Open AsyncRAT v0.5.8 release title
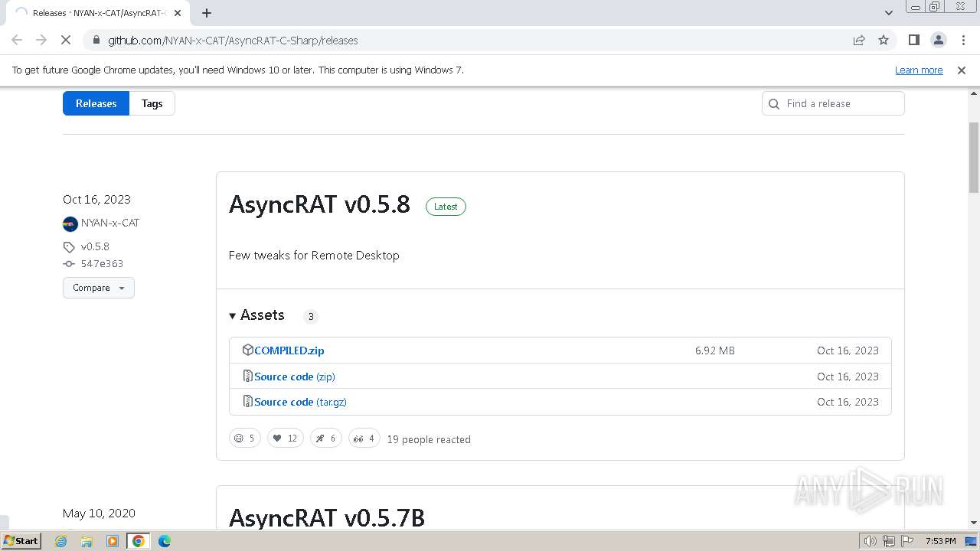This screenshot has width=980, height=551. click(x=319, y=204)
